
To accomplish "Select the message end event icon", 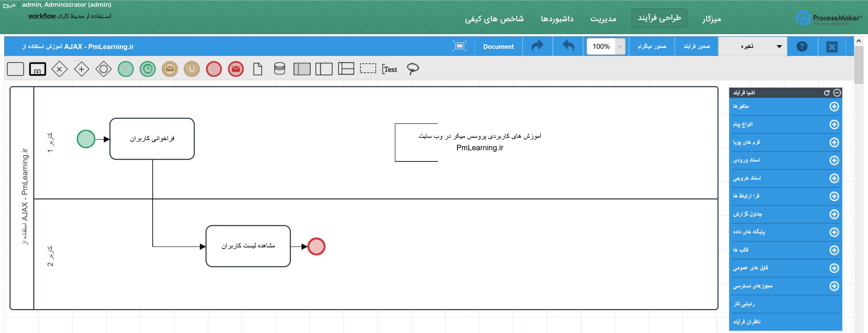I will [x=236, y=69].
